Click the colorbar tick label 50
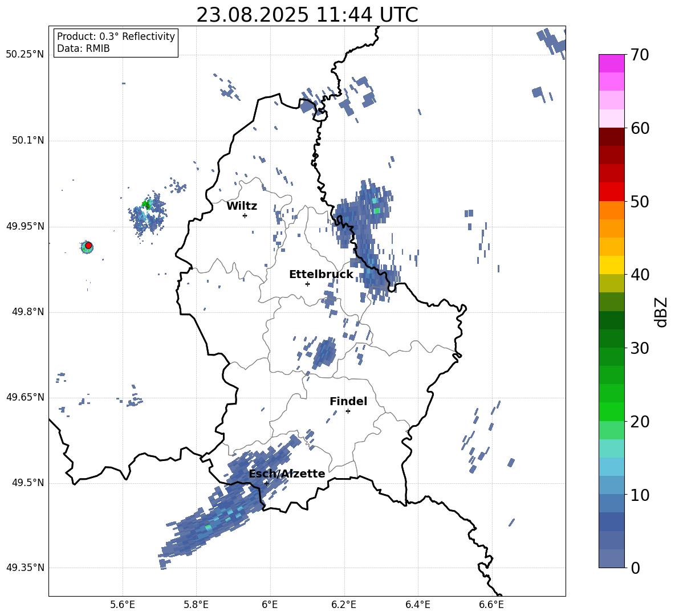Viewport: 675px width, 616px height. (x=640, y=201)
